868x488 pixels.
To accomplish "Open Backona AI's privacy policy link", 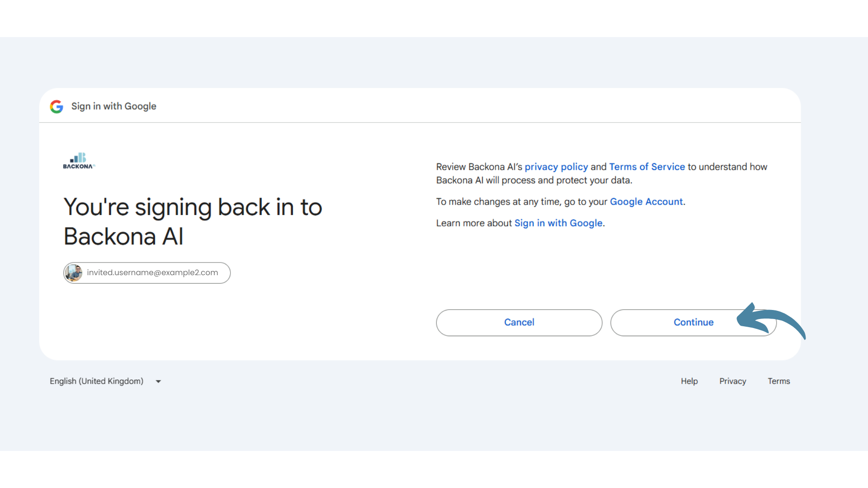I will (556, 167).
